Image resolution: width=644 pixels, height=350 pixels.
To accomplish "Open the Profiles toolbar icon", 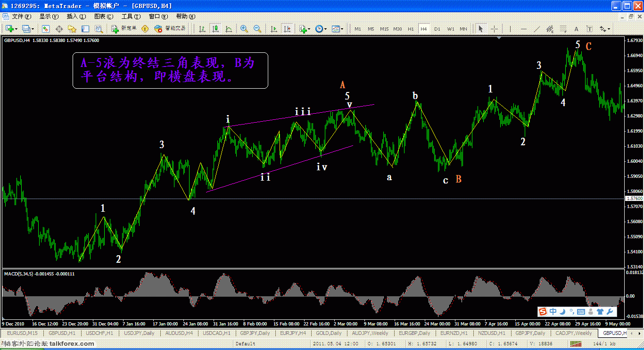I will pyautogui.click(x=26, y=29).
